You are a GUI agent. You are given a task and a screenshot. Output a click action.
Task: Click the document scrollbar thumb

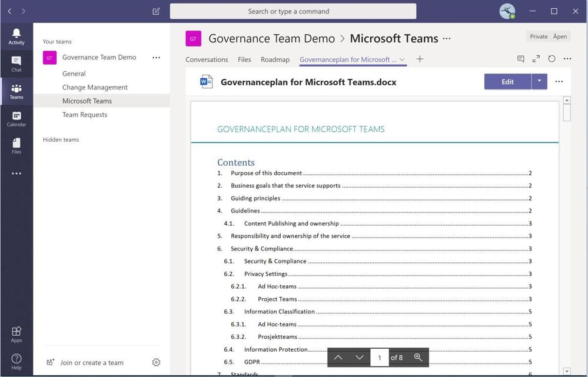567,113
